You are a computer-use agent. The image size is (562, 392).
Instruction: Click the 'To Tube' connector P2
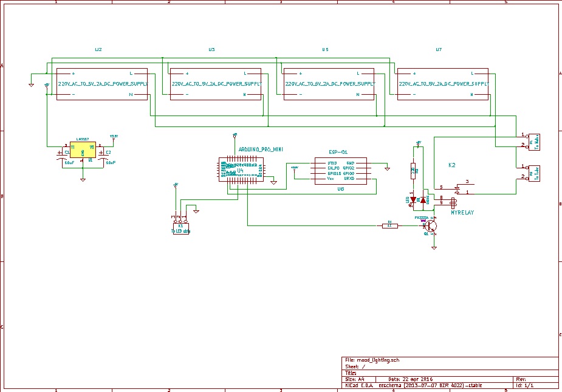(533, 173)
